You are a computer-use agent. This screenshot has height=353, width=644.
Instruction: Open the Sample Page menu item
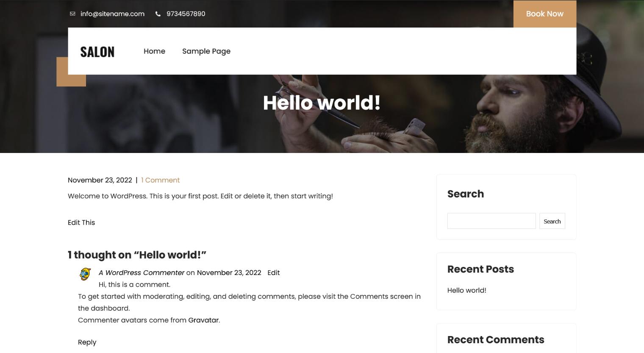pyautogui.click(x=206, y=51)
